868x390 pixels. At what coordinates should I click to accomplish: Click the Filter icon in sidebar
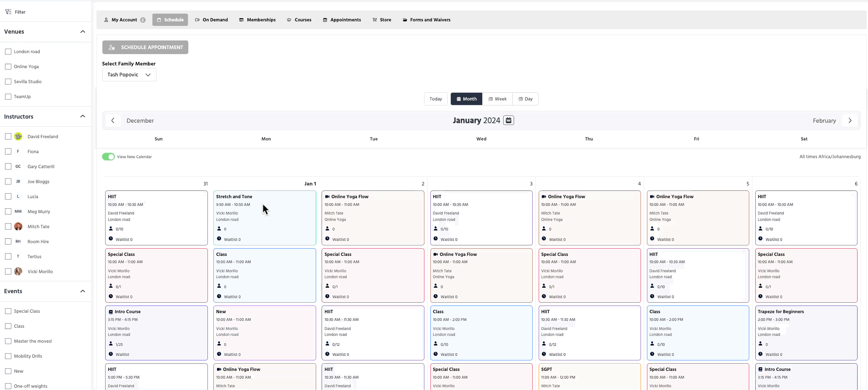click(x=8, y=12)
